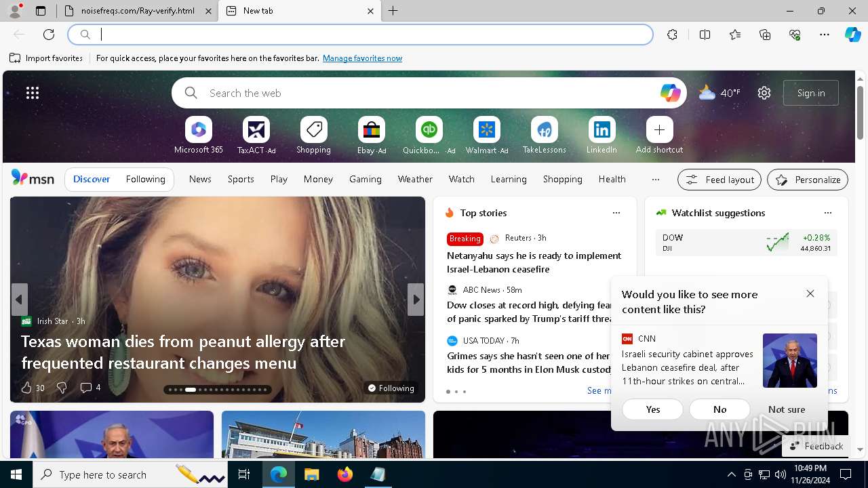Open page settings gear icon
Screen dimensions: 868x488
tap(764, 93)
